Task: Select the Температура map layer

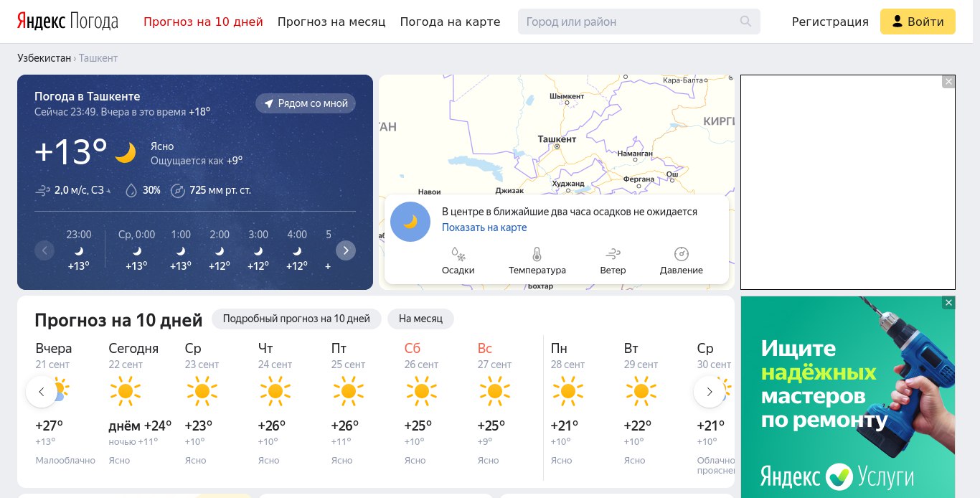Action: pyautogui.click(x=537, y=261)
